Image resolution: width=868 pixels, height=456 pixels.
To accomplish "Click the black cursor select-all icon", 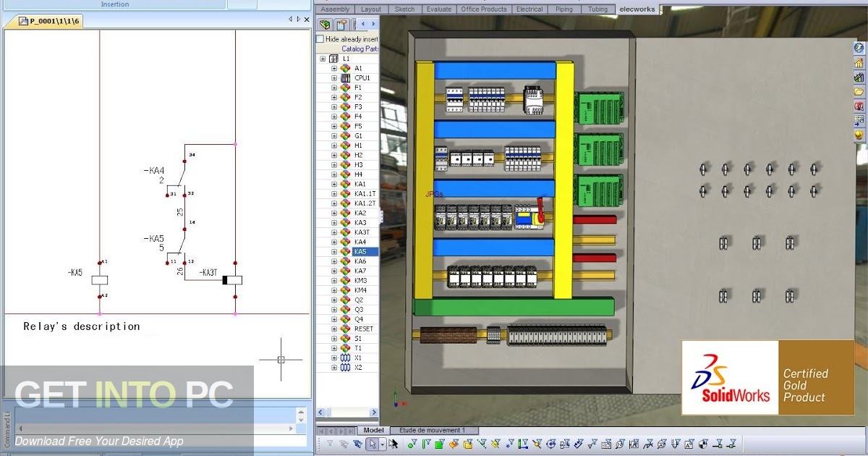I will (x=393, y=444).
